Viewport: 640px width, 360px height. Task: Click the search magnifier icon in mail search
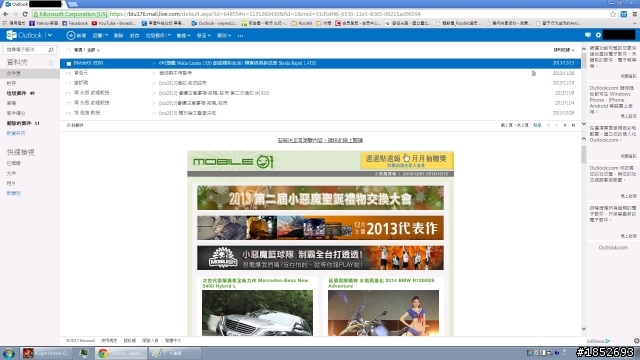51,50
